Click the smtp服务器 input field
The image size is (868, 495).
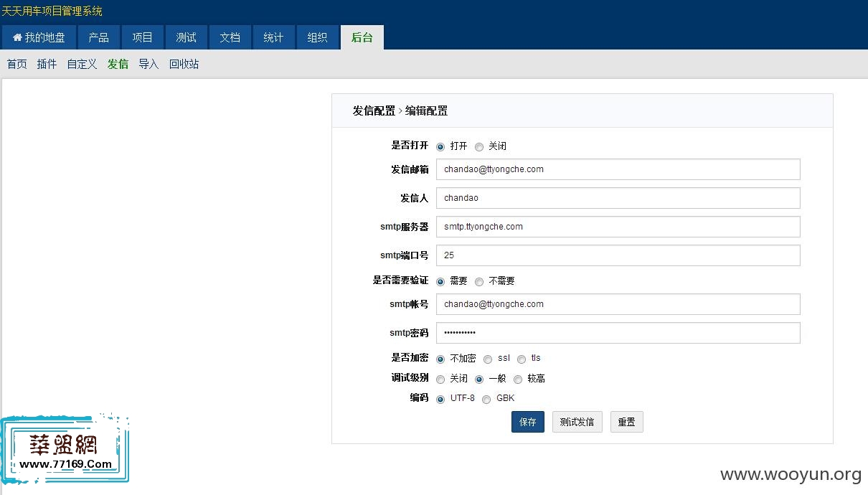[618, 227]
